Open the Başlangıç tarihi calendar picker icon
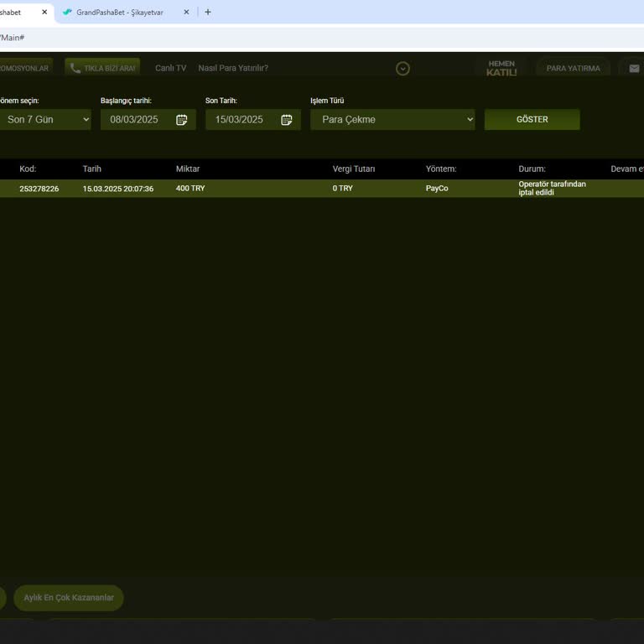Viewport: 644px width, 644px height. (182, 120)
